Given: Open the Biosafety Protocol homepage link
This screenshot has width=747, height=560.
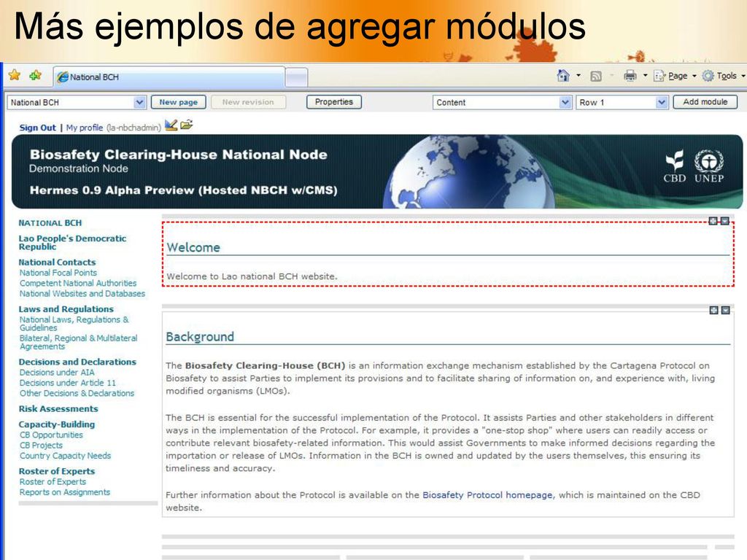Looking at the screenshot, I should click(x=487, y=495).
